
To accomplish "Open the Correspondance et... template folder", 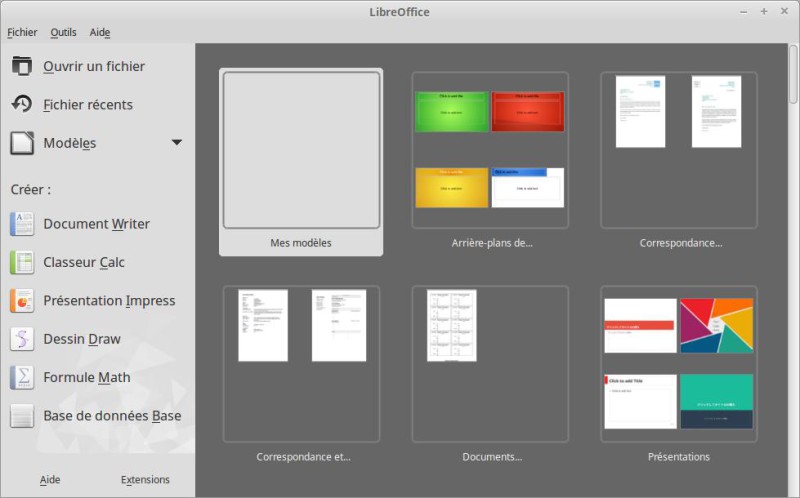I will 301,364.
